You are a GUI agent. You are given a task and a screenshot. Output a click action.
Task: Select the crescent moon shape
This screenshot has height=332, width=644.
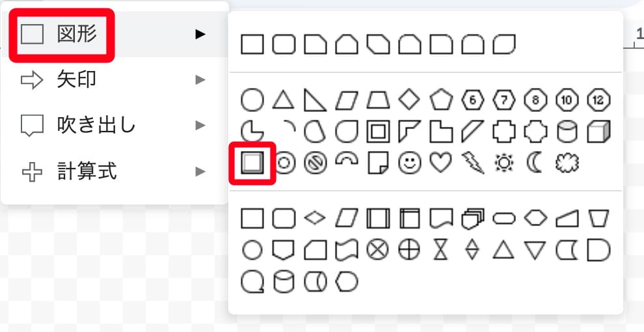pyautogui.click(x=535, y=163)
